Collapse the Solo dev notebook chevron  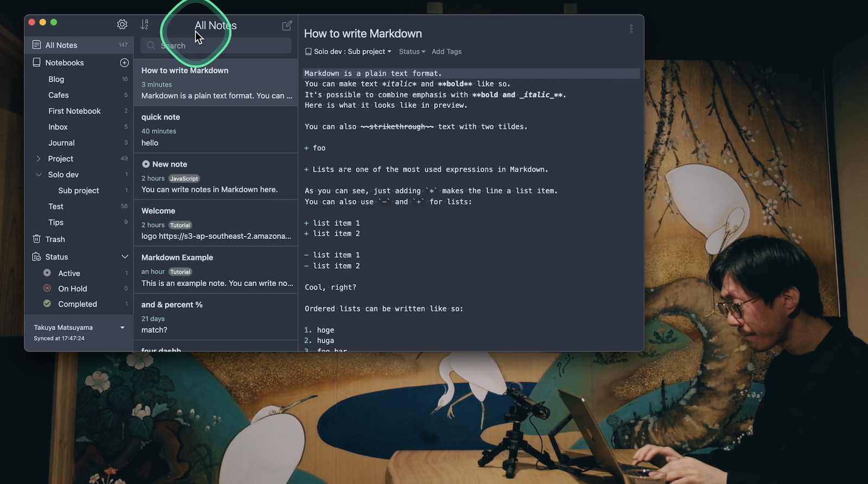pyautogui.click(x=39, y=175)
